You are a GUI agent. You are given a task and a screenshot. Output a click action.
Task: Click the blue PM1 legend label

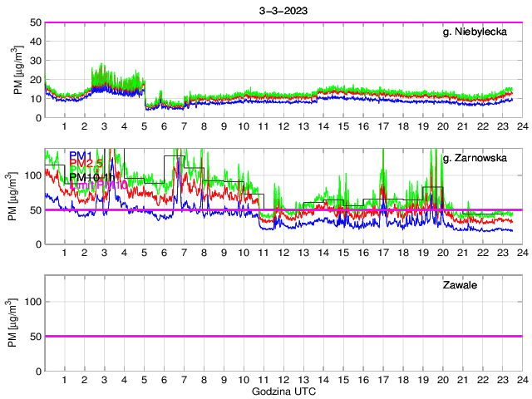pyautogui.click(x=81, y=155)
